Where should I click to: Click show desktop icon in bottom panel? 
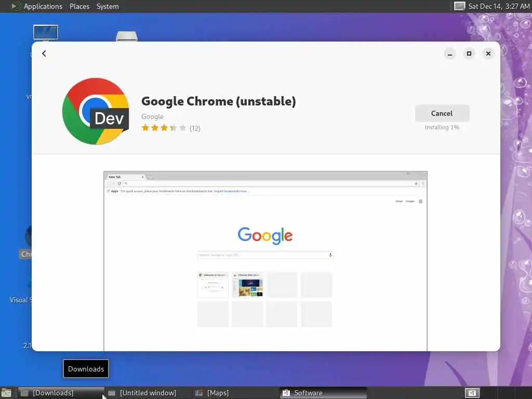(x=6, y=393)
